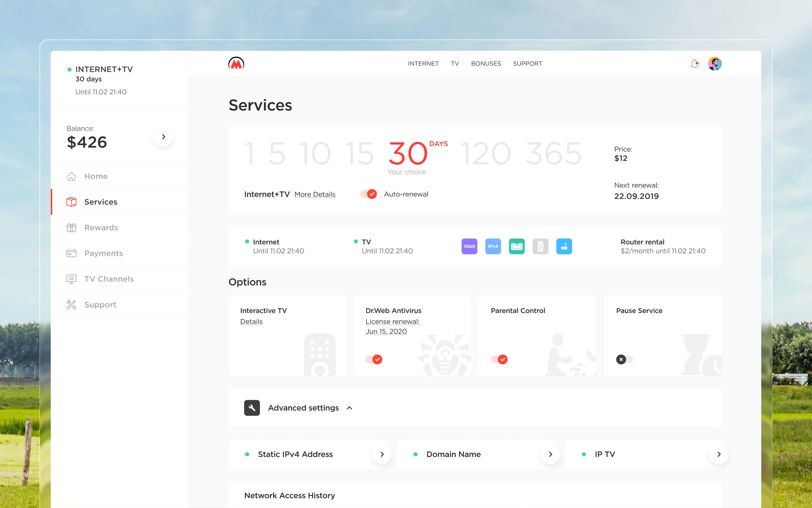Click the Domain Name label
Viewport: 812px width, 508px height.
coord(453,454)
